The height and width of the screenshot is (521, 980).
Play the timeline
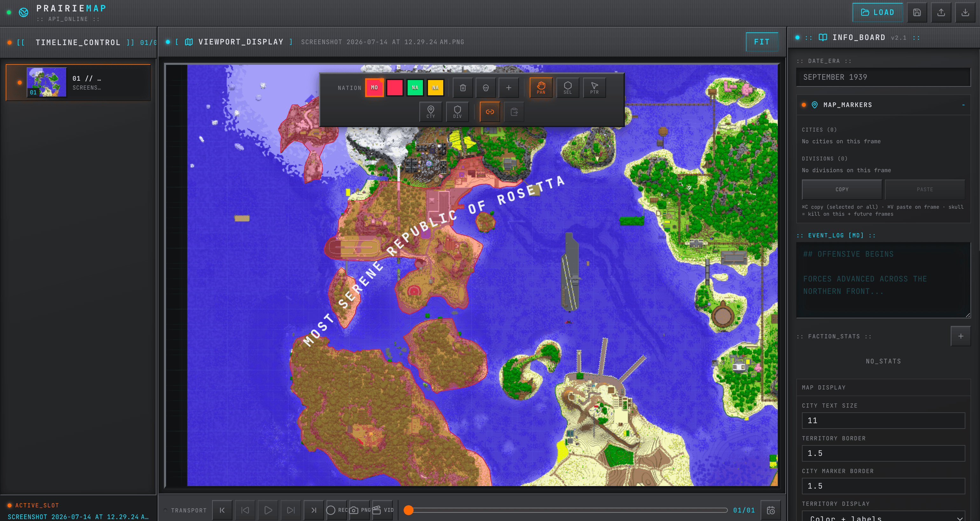[x=268, y=510]
